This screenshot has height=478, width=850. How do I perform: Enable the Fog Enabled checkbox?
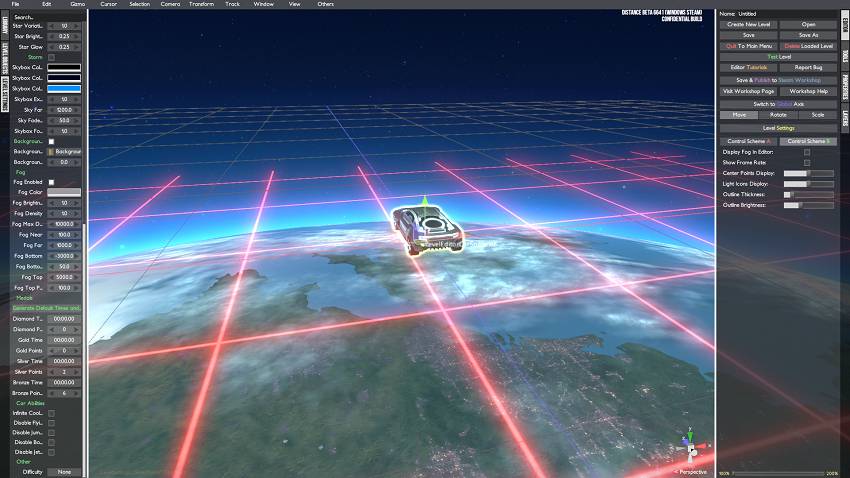pos(52,182)
